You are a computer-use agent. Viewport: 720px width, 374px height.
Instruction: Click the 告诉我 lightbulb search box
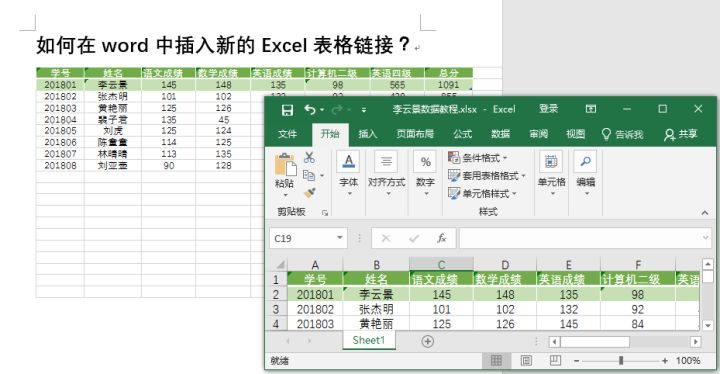pyautogui.click(x=622, y=134)
